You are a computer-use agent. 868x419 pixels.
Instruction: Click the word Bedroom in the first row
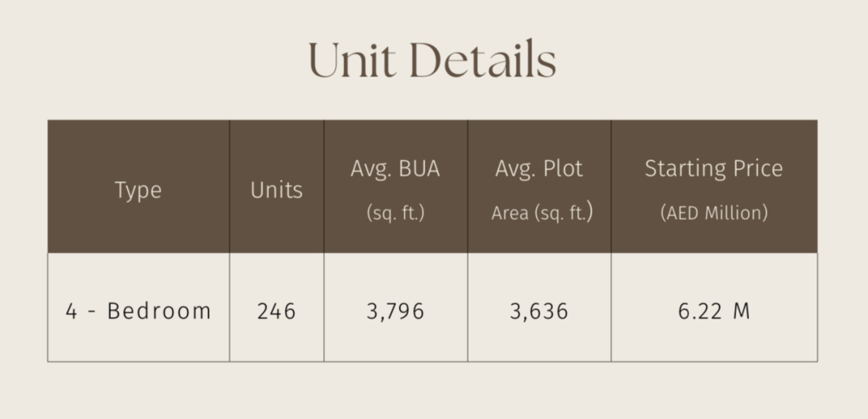click(159, 311)
